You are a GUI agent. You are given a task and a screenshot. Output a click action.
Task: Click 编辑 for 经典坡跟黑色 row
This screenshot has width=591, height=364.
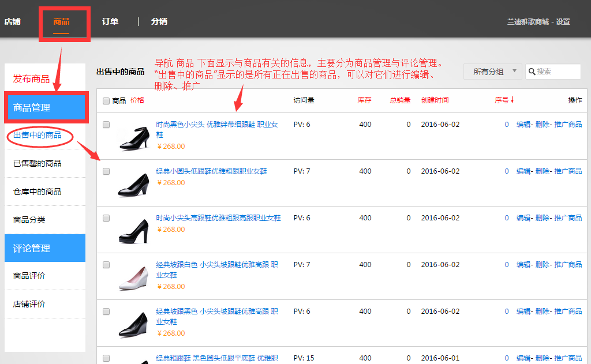(523, 312)
